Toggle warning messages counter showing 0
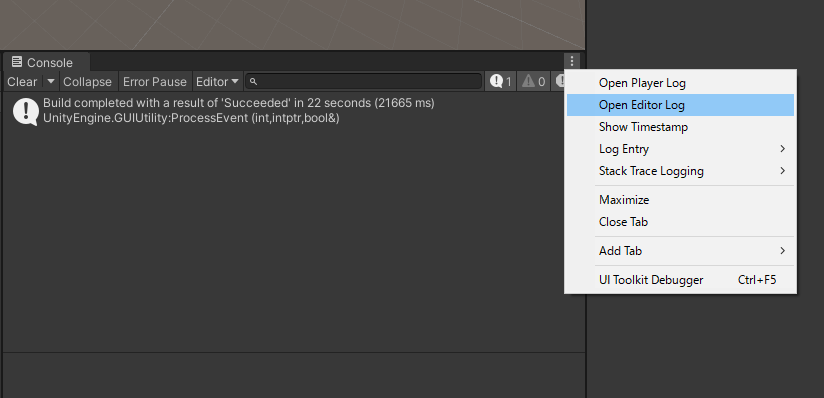 [x=533, y=81]
